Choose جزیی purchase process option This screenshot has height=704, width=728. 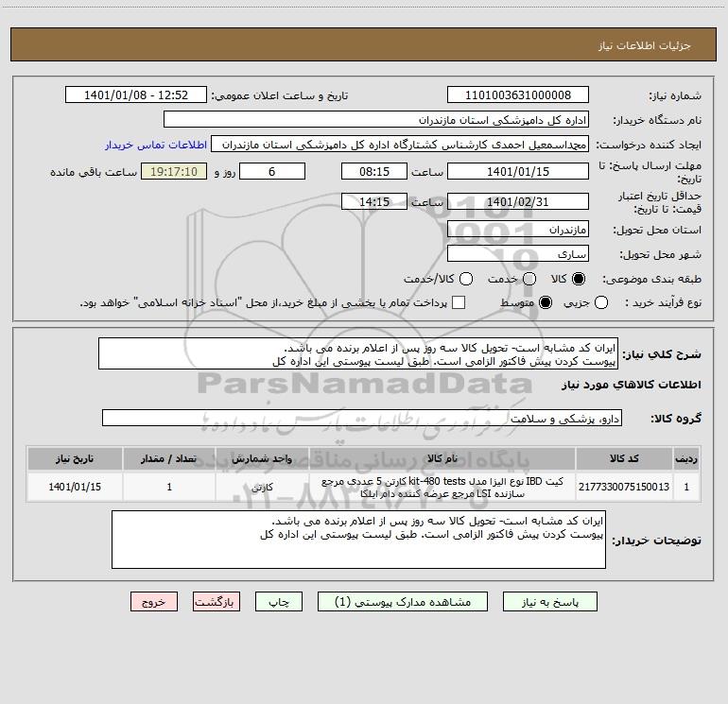coord(600,302)
